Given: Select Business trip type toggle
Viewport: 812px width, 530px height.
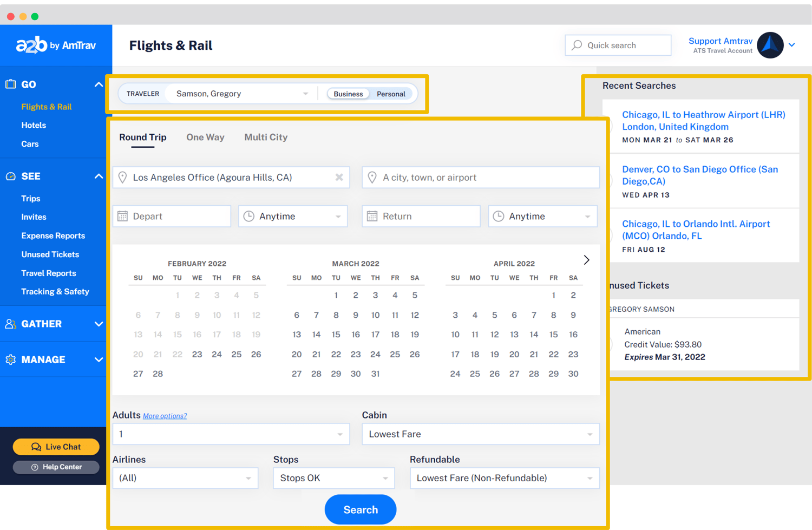Looking at the screenshot, I should pos(348,94).
